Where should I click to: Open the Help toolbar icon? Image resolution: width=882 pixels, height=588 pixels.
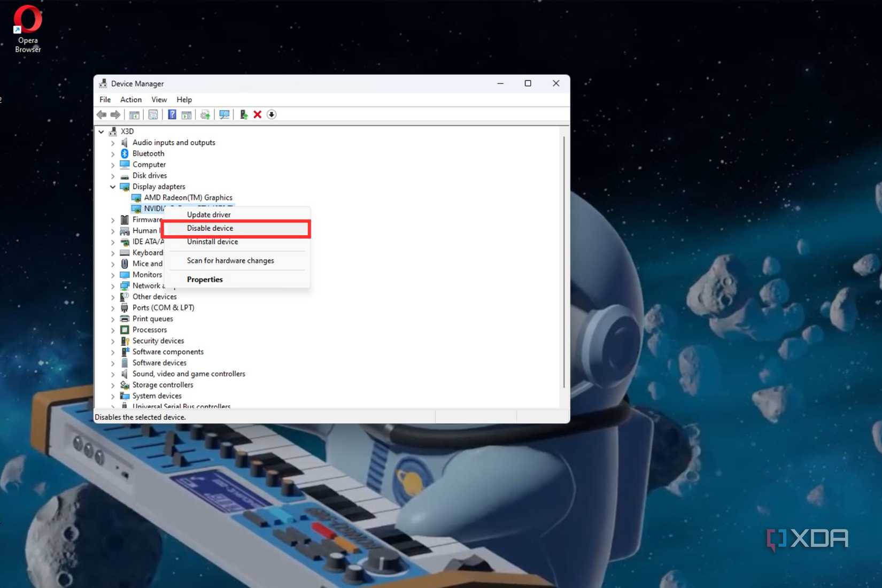pos(172,114)
